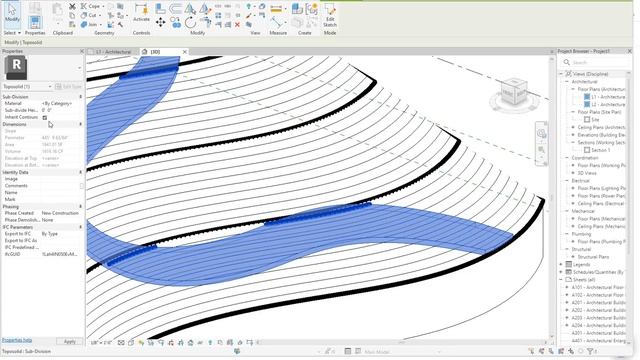This screenshot has height=360, width=640.
Task: Open the Properties ribbon button
Action: 35,23
